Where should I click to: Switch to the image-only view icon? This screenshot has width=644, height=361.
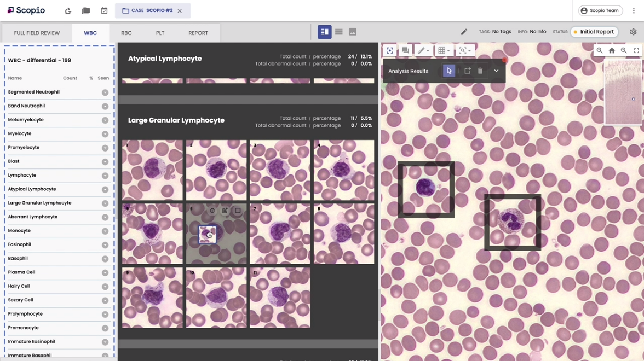pos(353,32)
